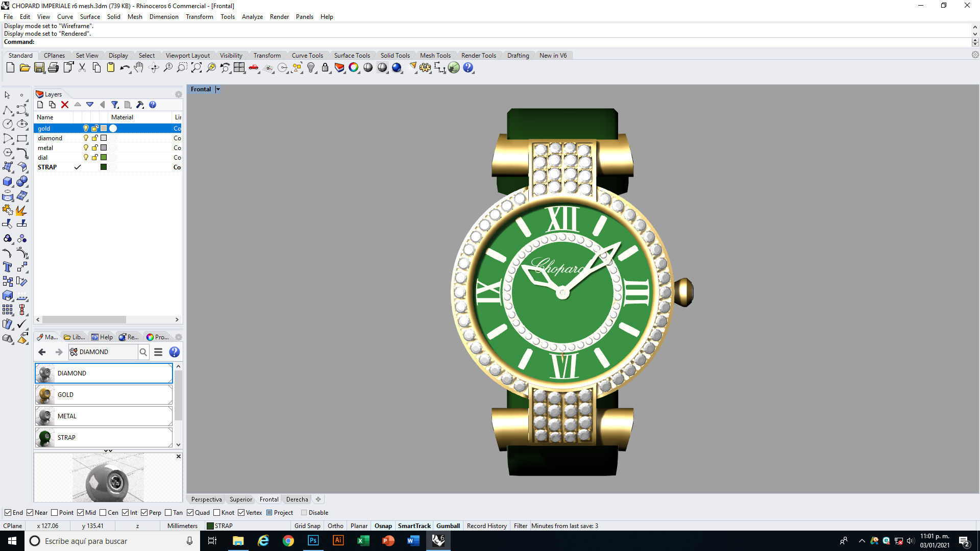This screenshot has height=551, width=980.
Task: Open the Render menu
Action: tap(279, 17)
